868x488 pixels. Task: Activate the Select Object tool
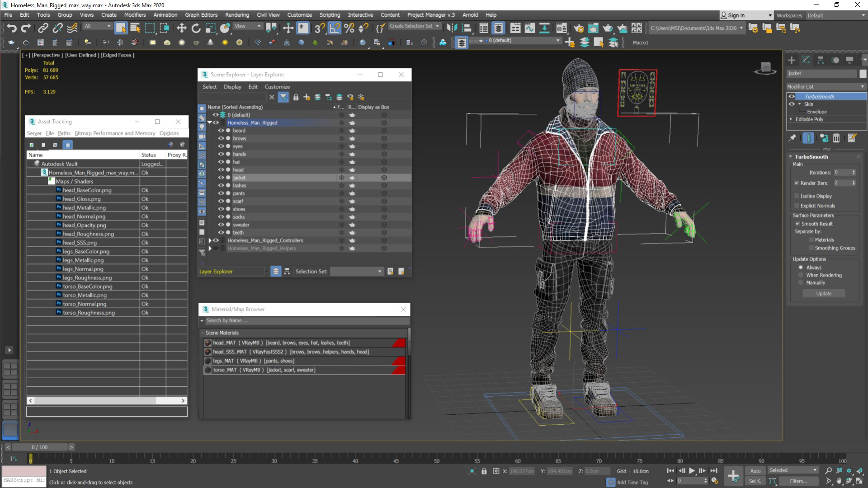[x=121, y=28]
